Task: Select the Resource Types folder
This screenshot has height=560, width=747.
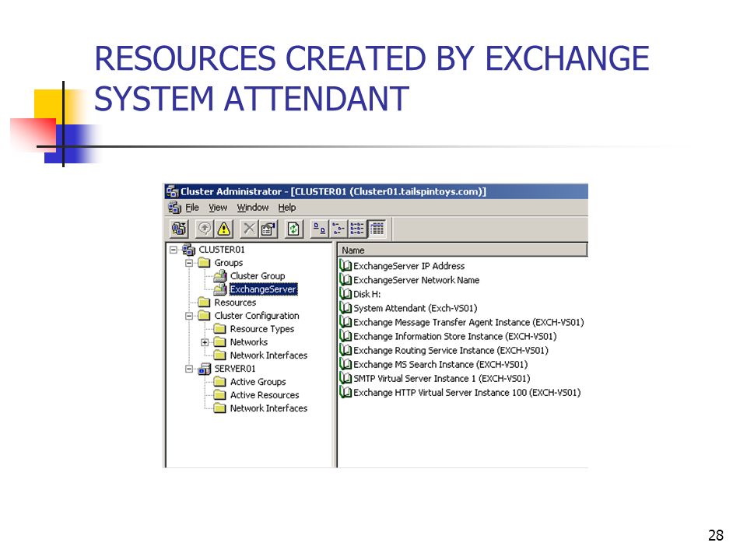Action: click(x=262, y=329)
